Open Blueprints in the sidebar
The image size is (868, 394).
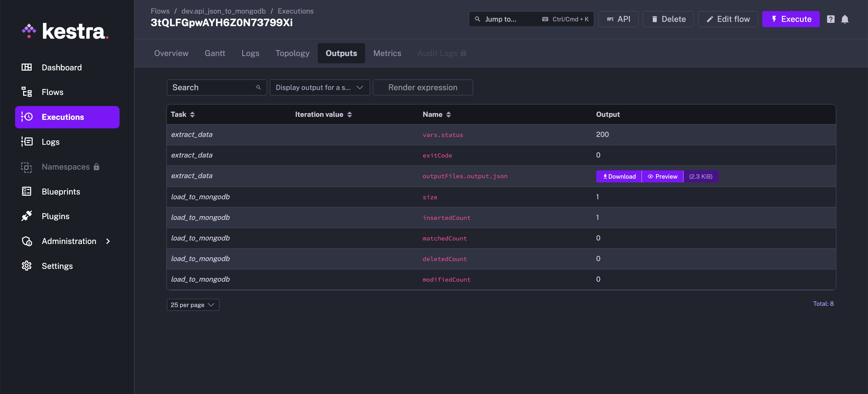67,191
